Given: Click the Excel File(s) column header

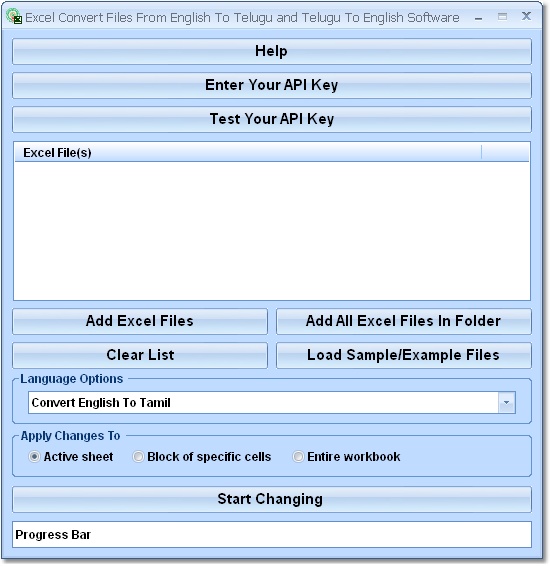Looking at the screenshot, I should pyautogui.click(x=248, y=153).
